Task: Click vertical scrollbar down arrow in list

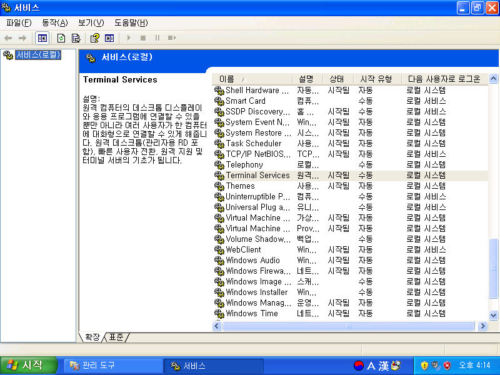Action: click(x=493, y=315)
